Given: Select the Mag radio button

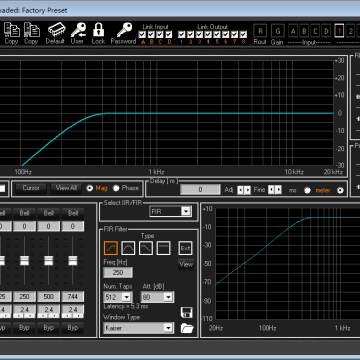Looking at the screenshot, I should click(89, 188).
